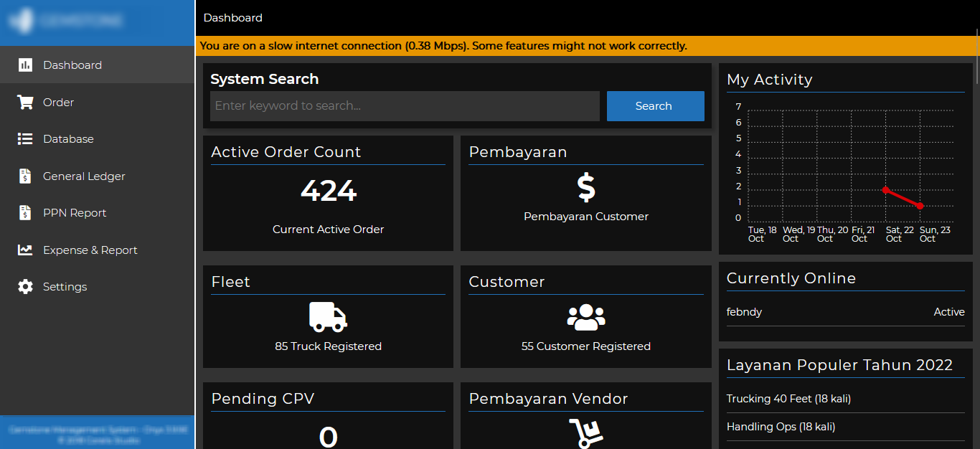
Task: Click the Sun 23 Oct chart data point
Action: click(920, 206)
